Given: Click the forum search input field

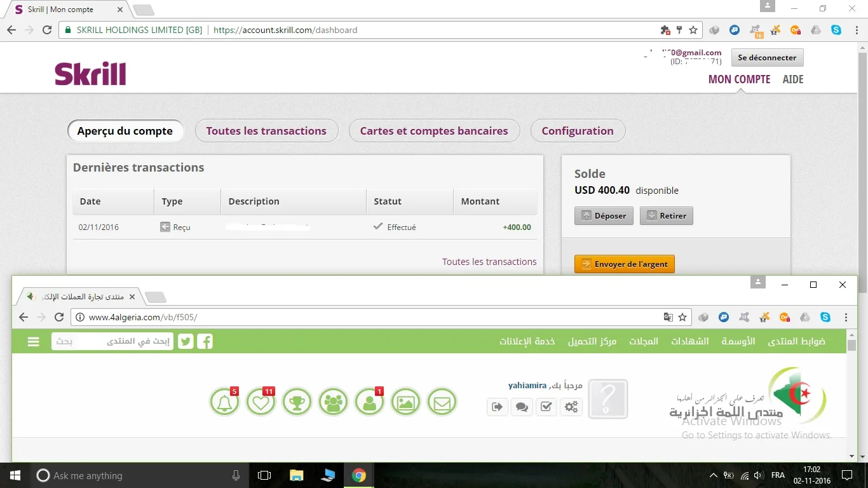Looking at the screenshot, I should pyautogui.click(x=112, y=342).
